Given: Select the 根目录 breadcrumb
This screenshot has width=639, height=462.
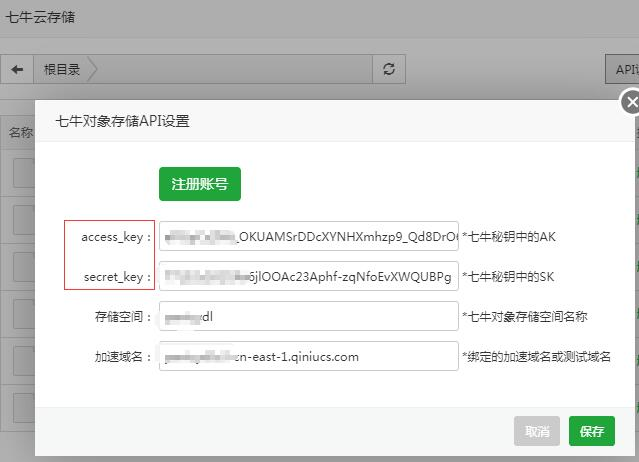Looking at the screenshot, I should [62, 70].
